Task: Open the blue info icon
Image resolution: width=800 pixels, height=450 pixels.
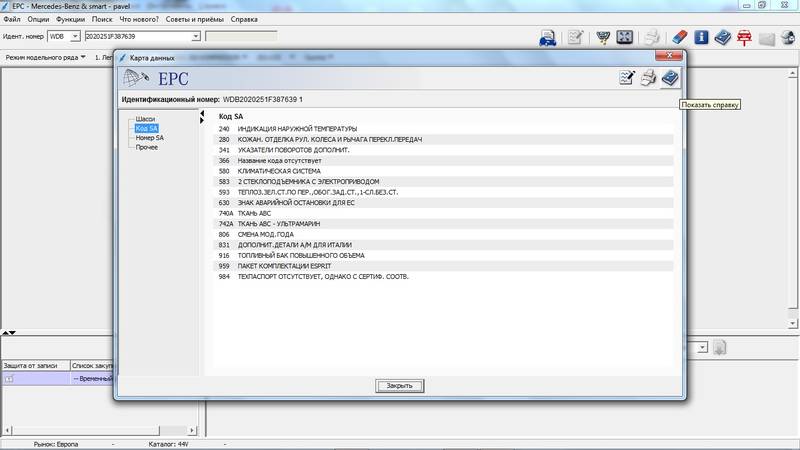Action: click(x=701, y=37)
